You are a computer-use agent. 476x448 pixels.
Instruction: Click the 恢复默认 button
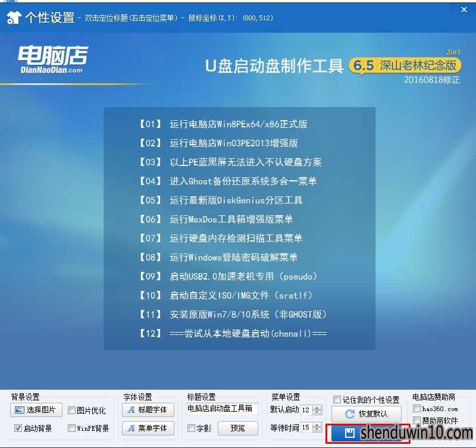click(x=366, y=413)
